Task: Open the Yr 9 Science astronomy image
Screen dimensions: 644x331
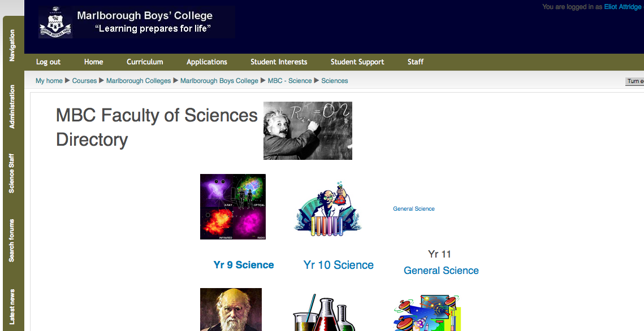Action: pyautogui.click(x=232, y=206)
